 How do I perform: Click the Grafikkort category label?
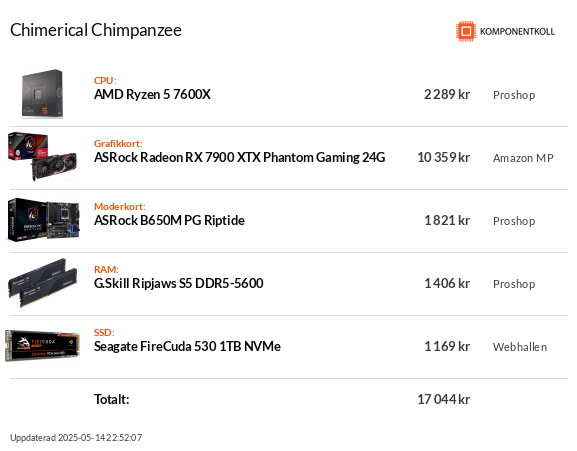(x=118, y=143)
